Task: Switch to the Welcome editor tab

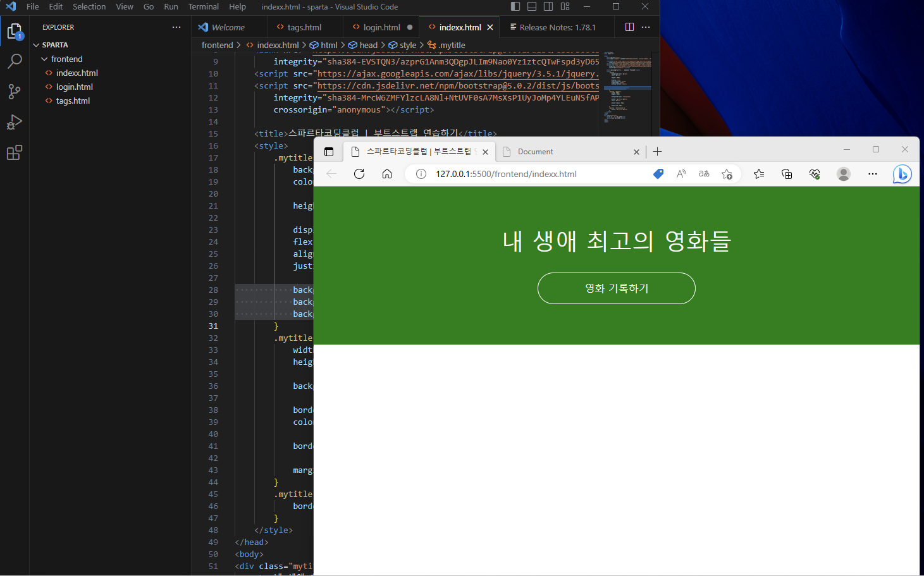Action: point(228,27)
